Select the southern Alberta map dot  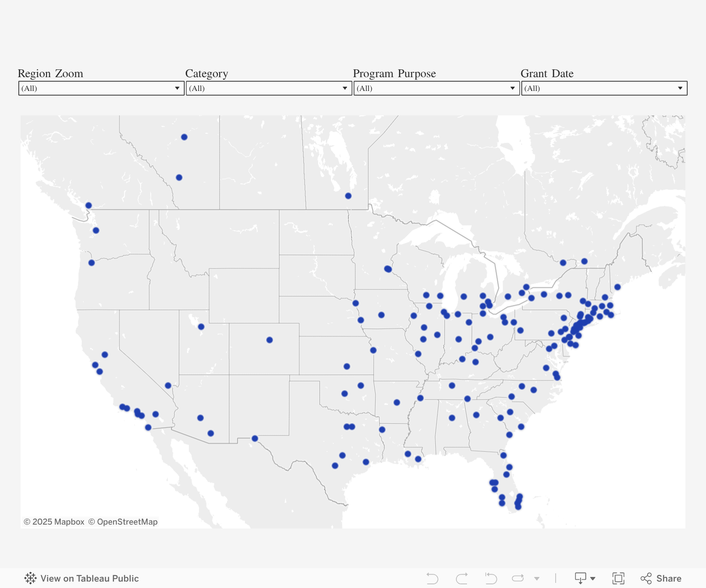[179, 177]
